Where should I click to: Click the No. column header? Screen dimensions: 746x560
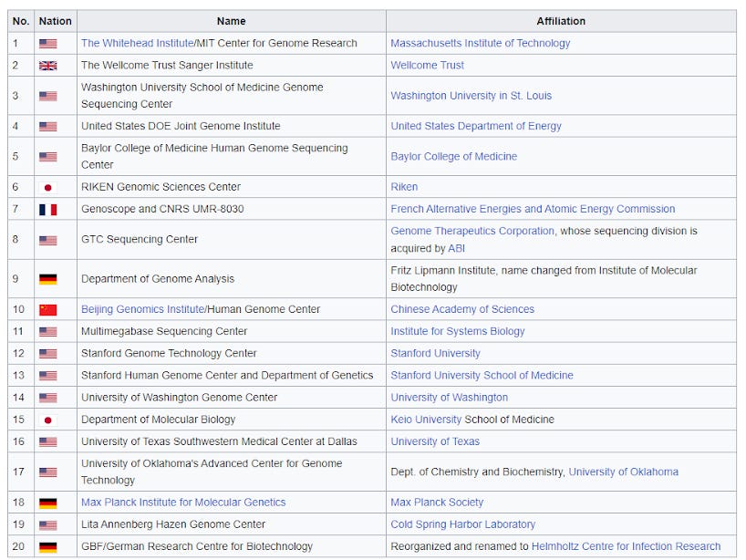[x=21, y=21]
